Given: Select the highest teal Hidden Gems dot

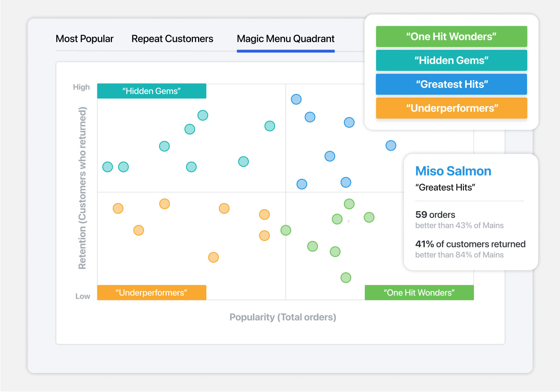Looking at the screenshot, I should pos(203,115).
